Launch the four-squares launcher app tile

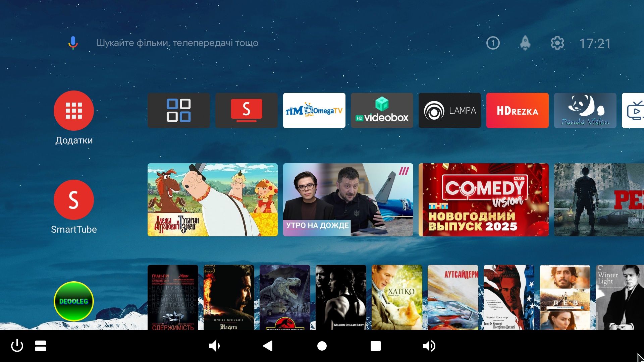point(179,110)
